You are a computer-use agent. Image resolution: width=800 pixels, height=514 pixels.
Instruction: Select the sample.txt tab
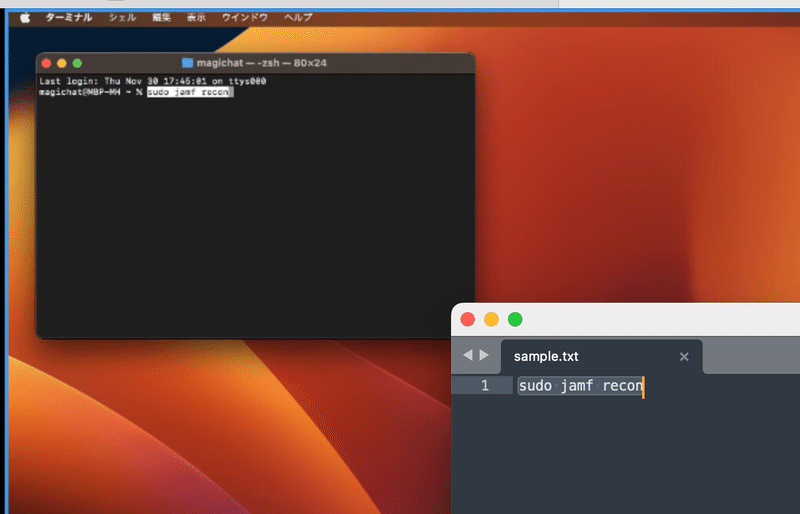click(602, 356)
